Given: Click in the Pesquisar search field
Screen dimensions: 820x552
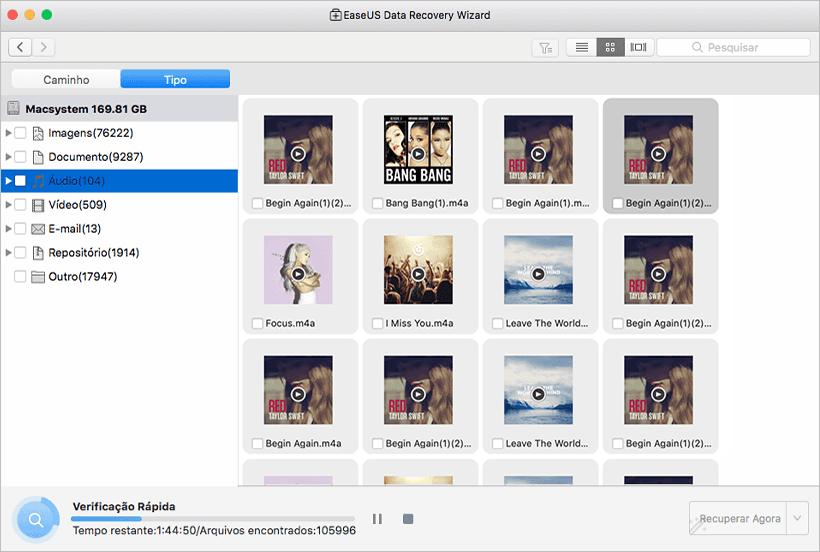Looking at the screenshot, I should tap(733, 48).
